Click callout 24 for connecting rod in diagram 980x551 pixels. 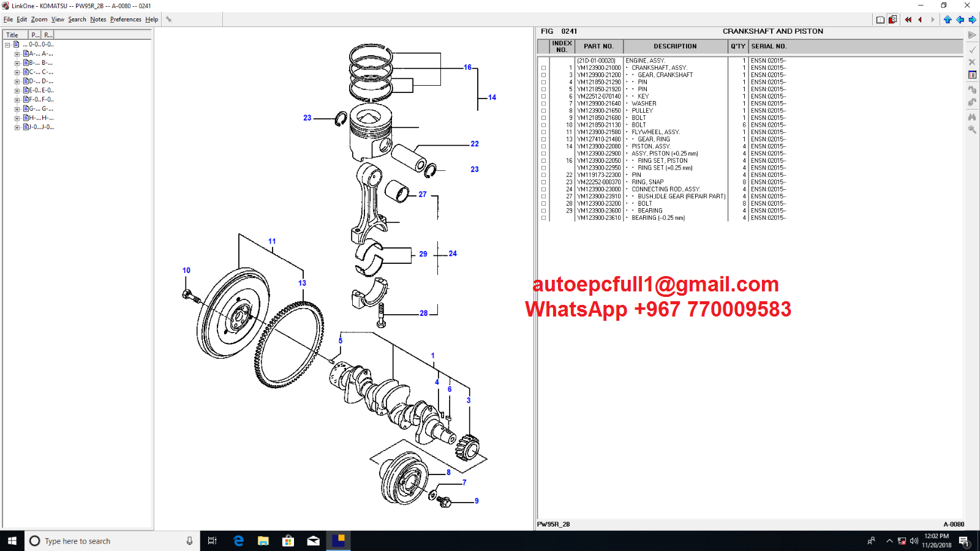tap(453, 253)
